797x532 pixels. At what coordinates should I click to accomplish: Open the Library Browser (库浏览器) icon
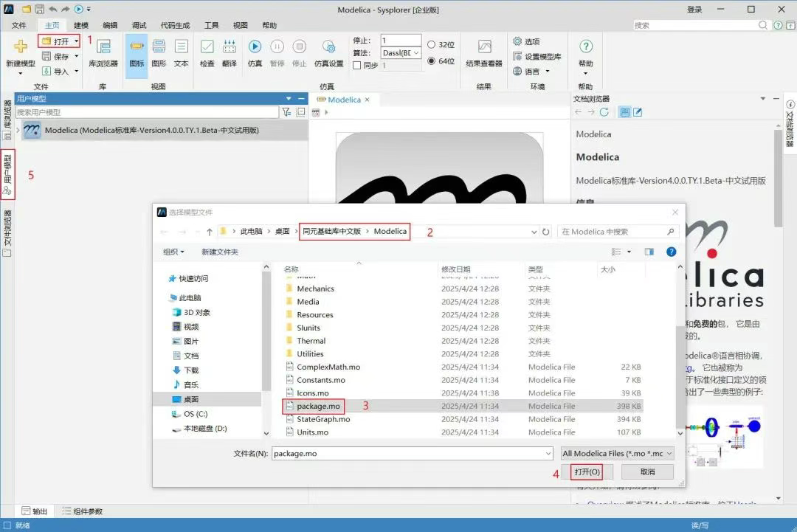coord(103,46)
